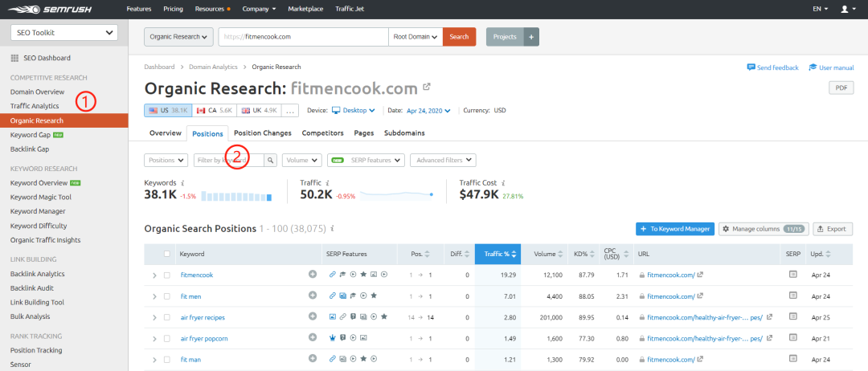
Task: Expand the fit man keyword row chevron
Action: click(x=154, y=360)
